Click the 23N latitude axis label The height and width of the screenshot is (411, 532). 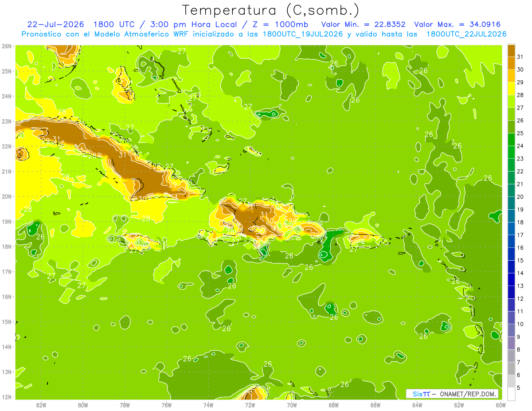click(6, 121)
